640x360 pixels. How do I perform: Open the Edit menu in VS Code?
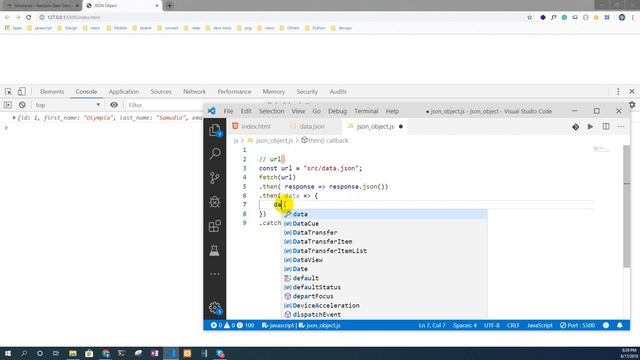pos(246,111)
